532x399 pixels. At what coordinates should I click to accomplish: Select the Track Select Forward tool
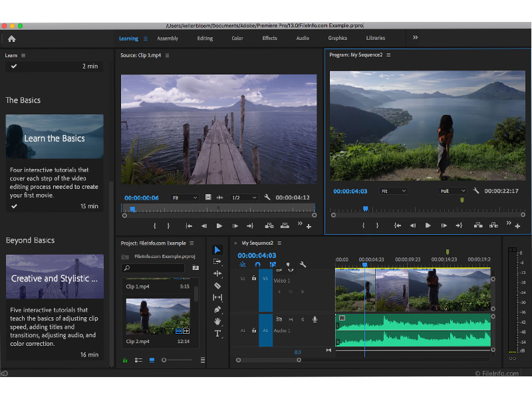(x=217, y=261)
